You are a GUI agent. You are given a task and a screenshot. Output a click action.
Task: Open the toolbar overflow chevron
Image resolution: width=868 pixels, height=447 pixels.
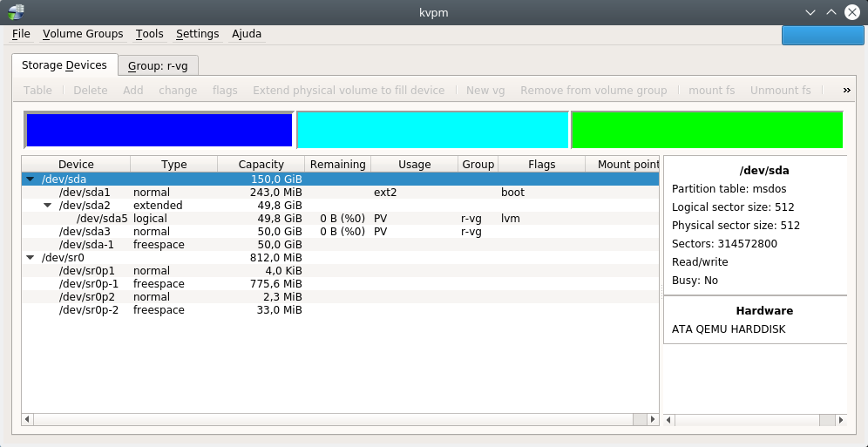point(846,90)
